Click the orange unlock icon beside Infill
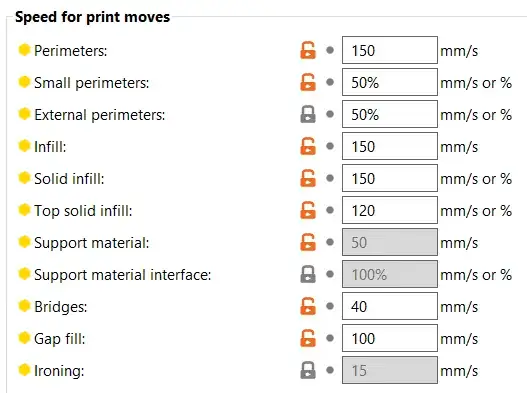Viewport: 527px width, 393px height. [308, 146]
